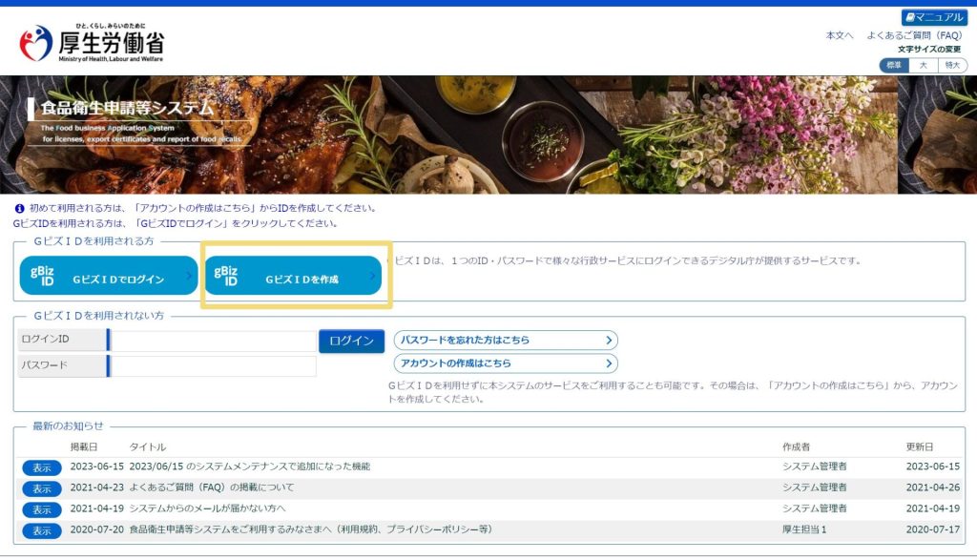Click the blue info icon beside instructions
Screen dimensions: 977x560
19,208
